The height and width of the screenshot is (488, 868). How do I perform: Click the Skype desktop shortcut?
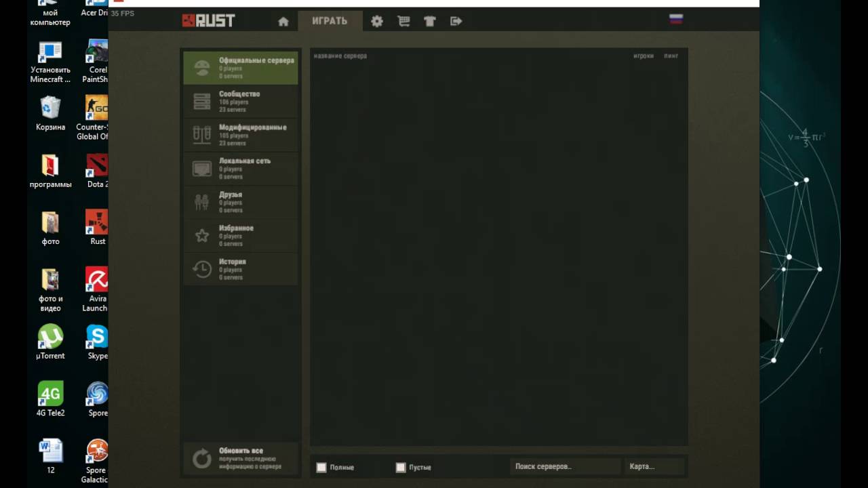point(97,342)
